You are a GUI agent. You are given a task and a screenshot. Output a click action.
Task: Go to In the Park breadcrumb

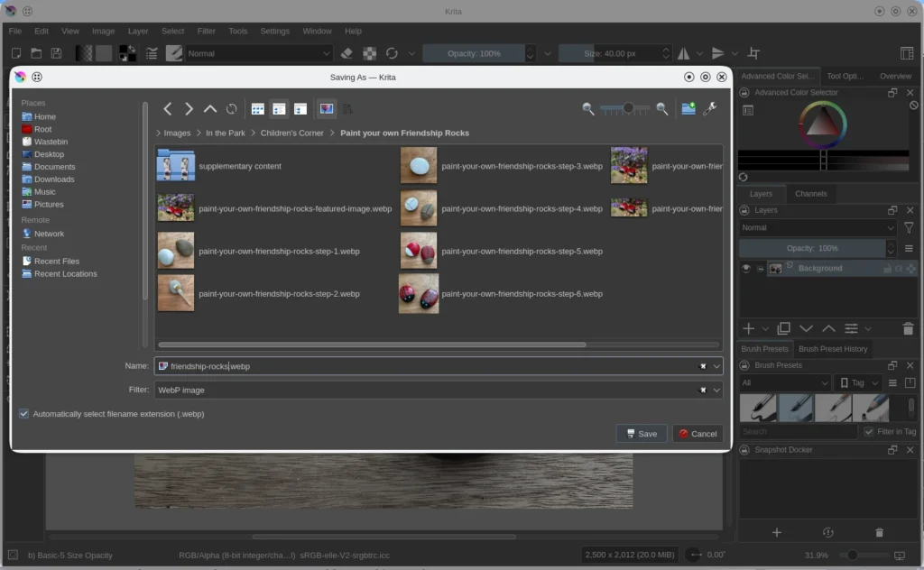pyautogui.click(x=225, y=133)
